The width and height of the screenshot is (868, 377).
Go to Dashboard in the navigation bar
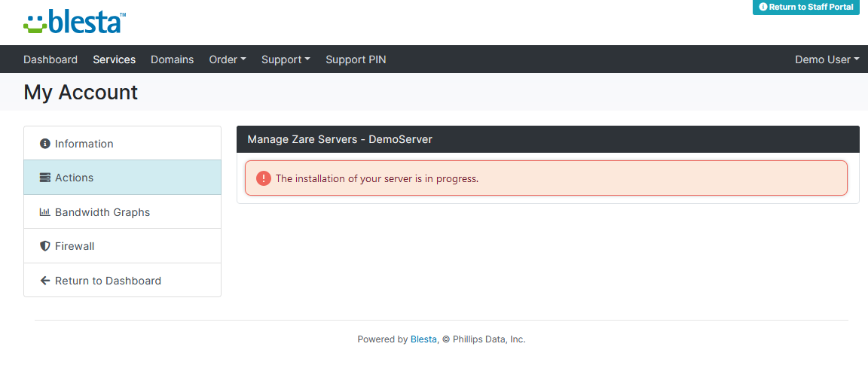pos(50,59)
